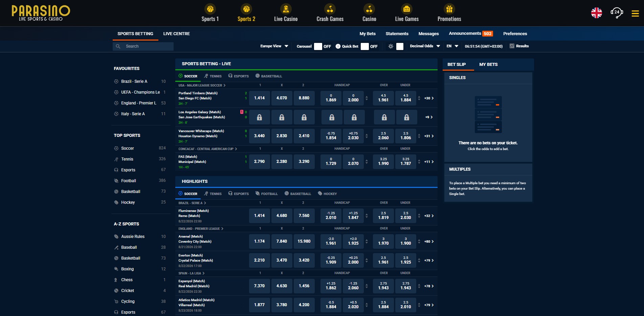Click Boxing icon in A-Z Sports
This screenshot has height=316, width=644.
pos(116,269)
